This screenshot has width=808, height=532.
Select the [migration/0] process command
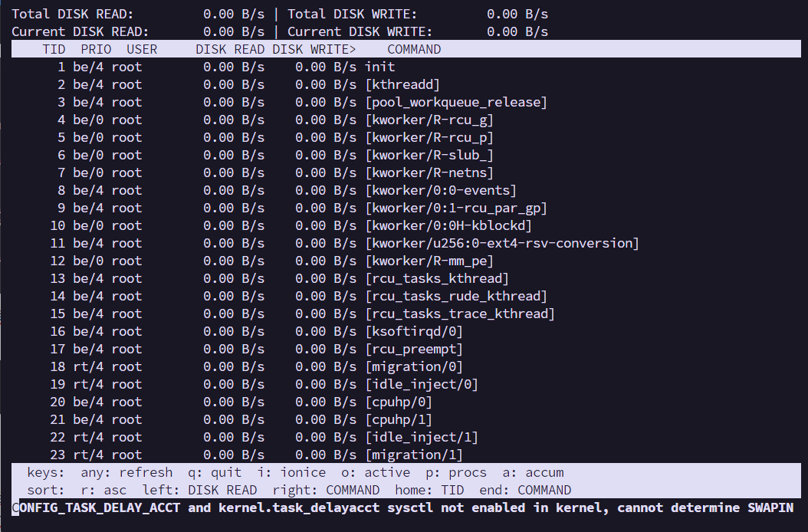(414, 366)
